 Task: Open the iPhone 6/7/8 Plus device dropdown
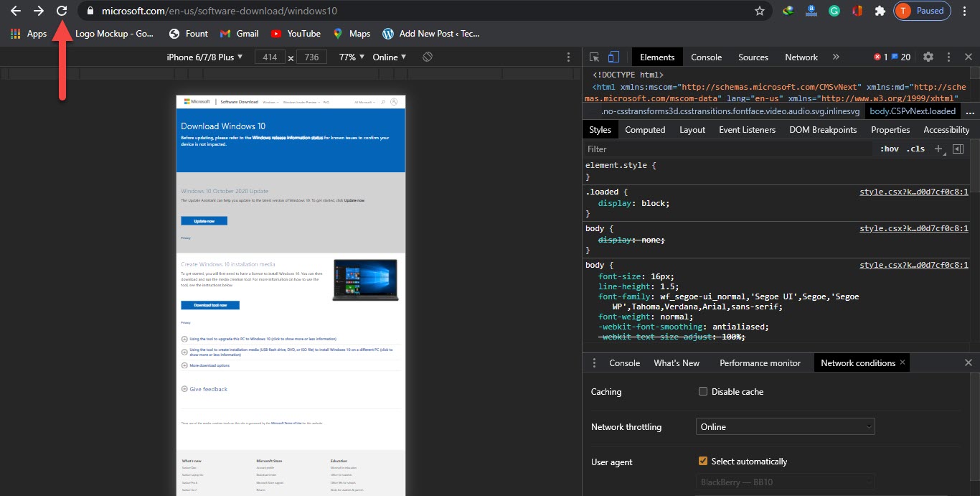pos(204,57)
